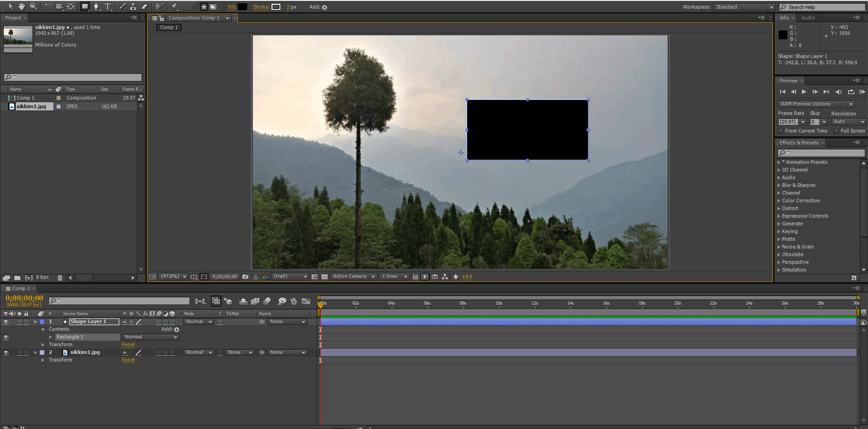Check From Current Time in Preview panel
This screenshot has width=868, height=429.
(781, 131)
